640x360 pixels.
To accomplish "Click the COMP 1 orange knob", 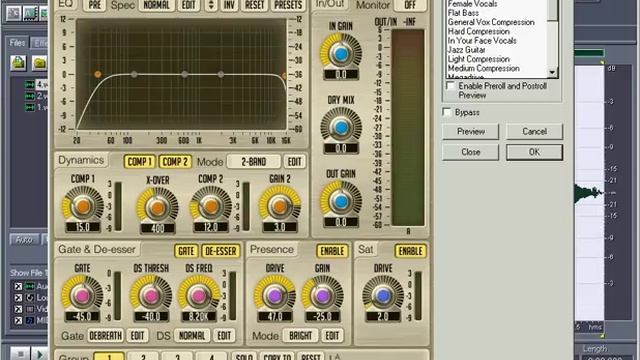I will (x=82, y=206).
